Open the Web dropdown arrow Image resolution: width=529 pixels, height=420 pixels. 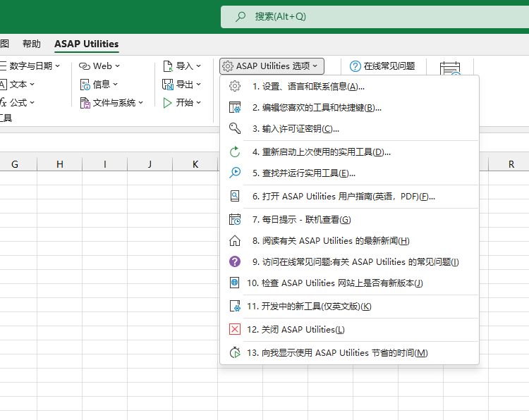[x=117, y=66]
